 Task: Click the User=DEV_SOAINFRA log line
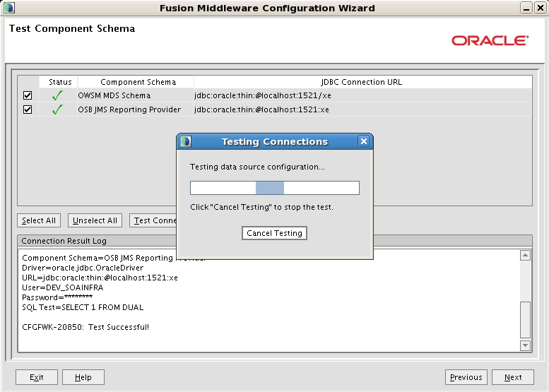(x=63, y=287)
